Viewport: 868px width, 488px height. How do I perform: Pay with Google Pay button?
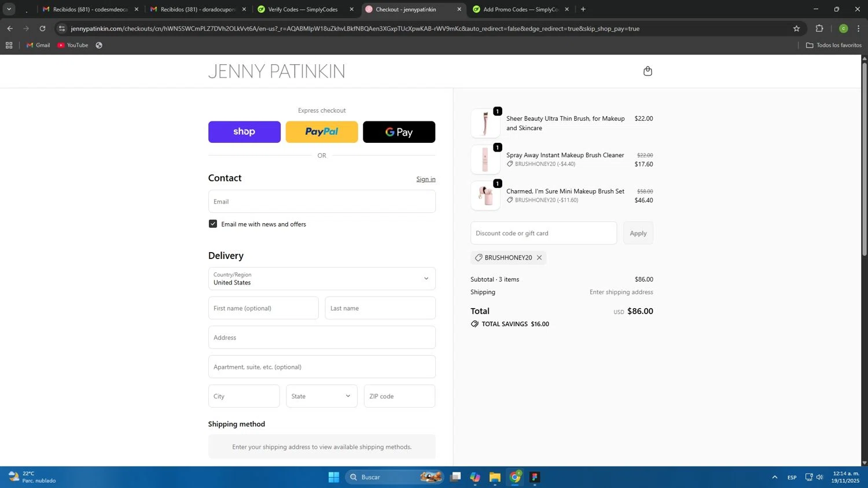[399, 132]
